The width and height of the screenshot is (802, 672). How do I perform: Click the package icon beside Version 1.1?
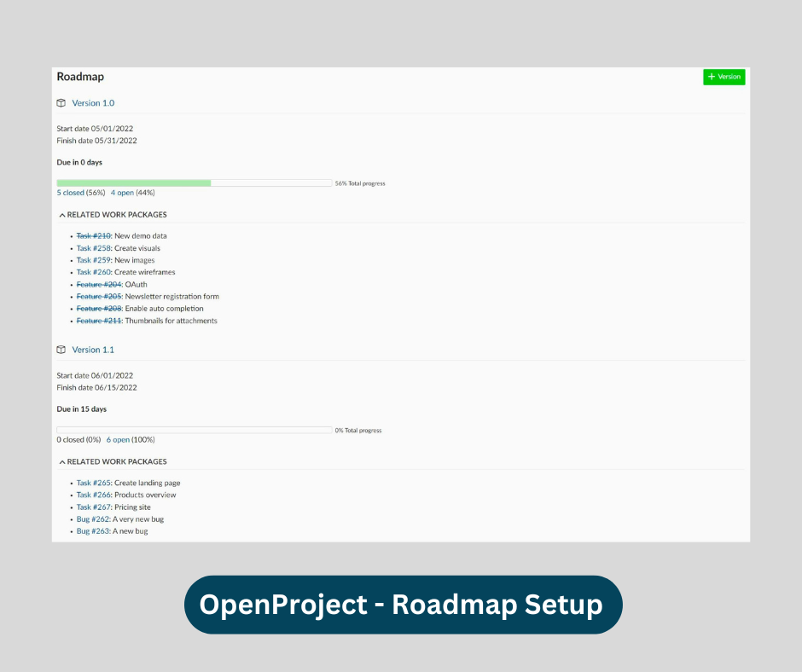click(x=61, y=349)
